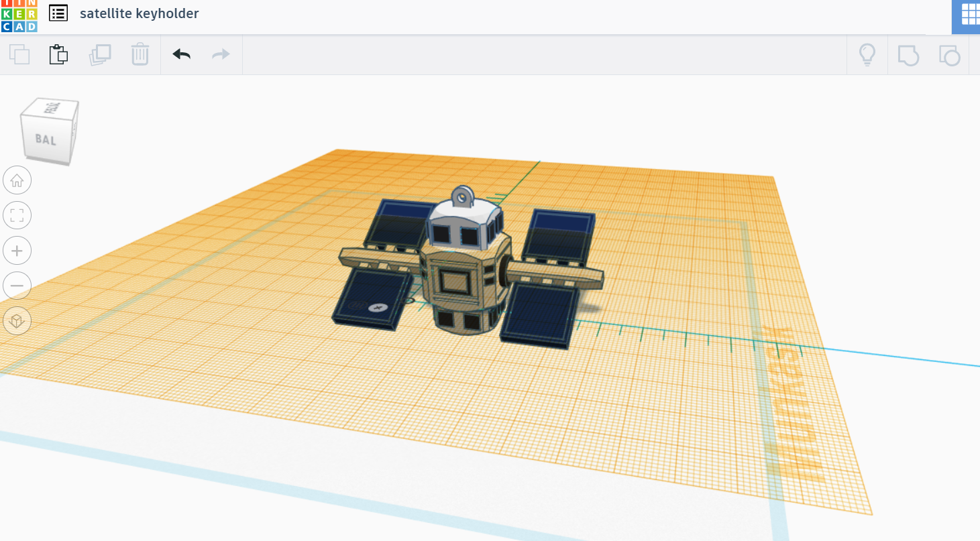Select the keyring loop on top
This screenshot has width=980, height=541.
462,196
